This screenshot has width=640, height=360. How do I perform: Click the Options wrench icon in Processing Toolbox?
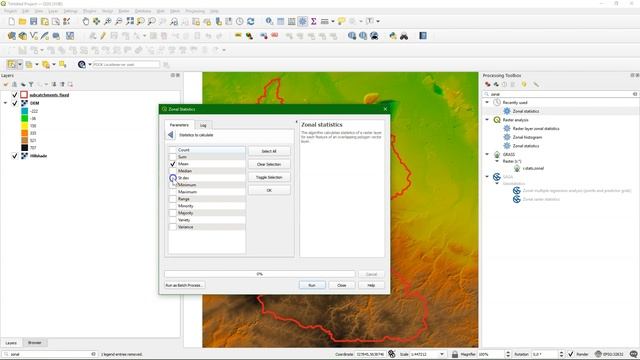[536, 84]
